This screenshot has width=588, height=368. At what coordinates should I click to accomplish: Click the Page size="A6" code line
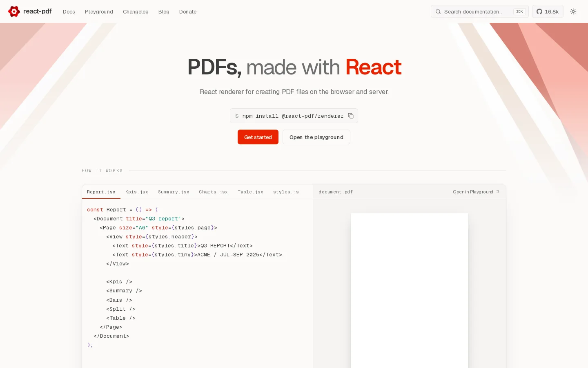pos(158,228)
